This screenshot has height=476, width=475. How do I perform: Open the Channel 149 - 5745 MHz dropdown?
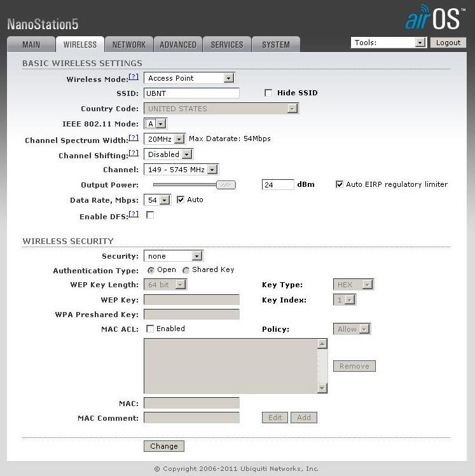181,170
